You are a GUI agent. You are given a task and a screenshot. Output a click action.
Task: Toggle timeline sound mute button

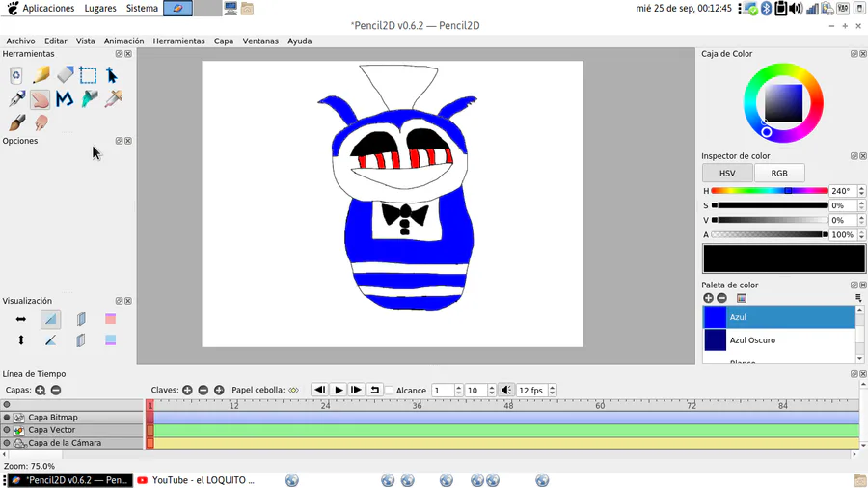pyautogui.click(x=505, y=391)
